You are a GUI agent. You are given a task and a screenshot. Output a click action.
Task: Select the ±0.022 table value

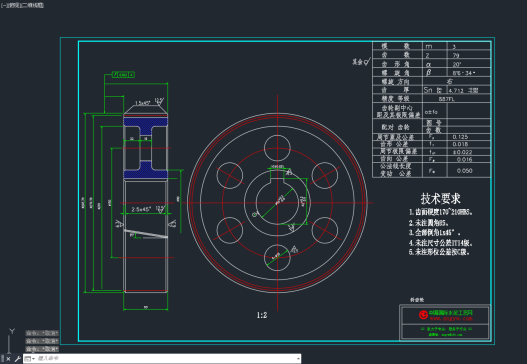click(x=462, y=152)
